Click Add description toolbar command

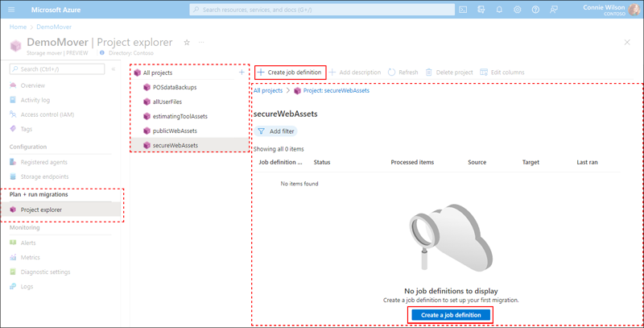[355, 73]
